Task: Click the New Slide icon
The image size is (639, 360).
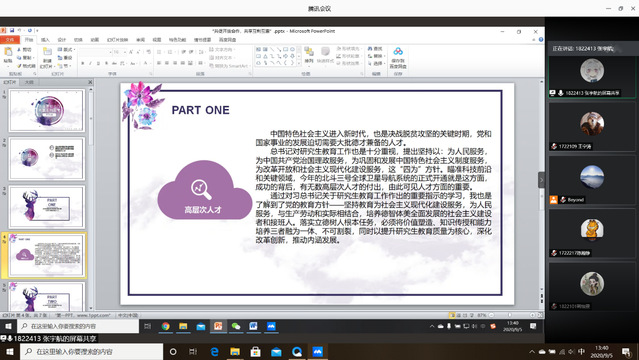Action: tap(47, 53)
